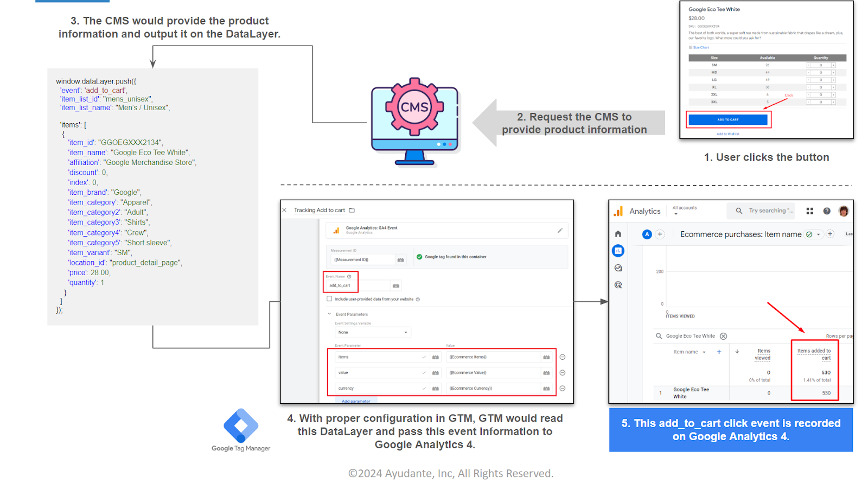Open the variable picker beside the Ecommerce Value field
The width and height of the screenshot is (868, 489).
546,373
